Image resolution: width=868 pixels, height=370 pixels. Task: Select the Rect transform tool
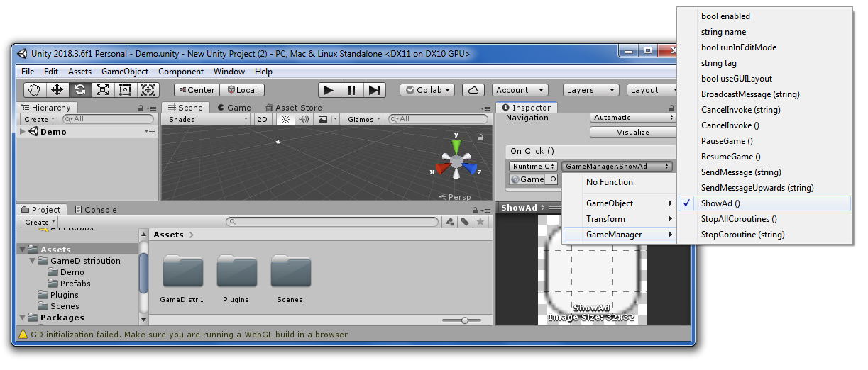click(126, 90)
